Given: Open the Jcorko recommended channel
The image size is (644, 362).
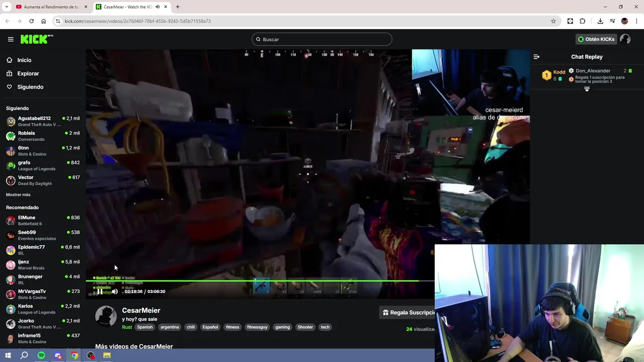Looking at the screenshot, I should 43,323.
